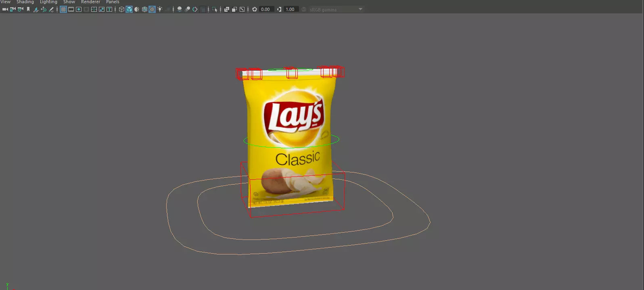The image size is (644, 290).
Task: Click the gamma value field 1.00
Action: pyautogui.click(x=291, y=9)
